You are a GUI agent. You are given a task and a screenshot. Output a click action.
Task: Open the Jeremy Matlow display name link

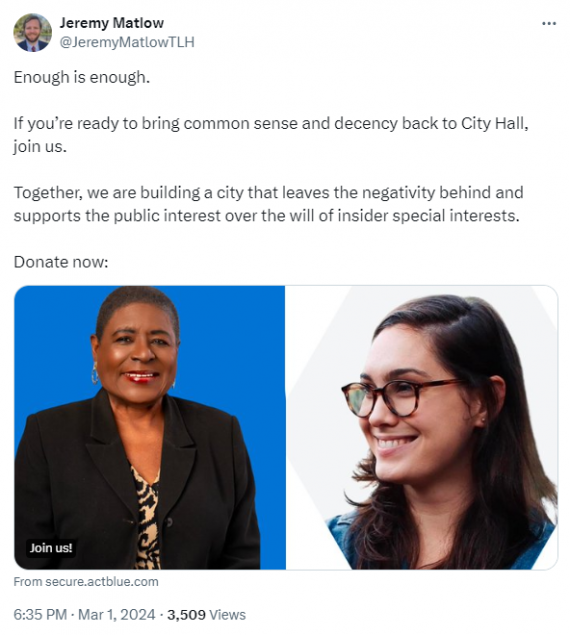tap(112, 23)
